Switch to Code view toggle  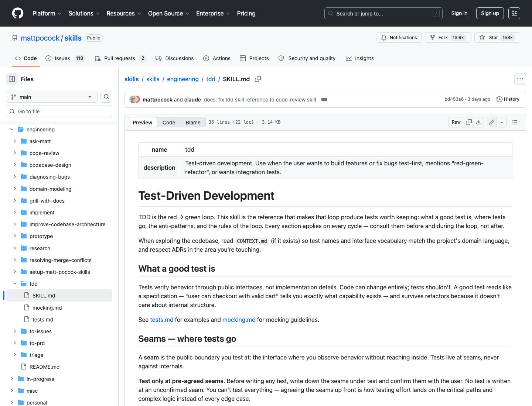(169, 123)
